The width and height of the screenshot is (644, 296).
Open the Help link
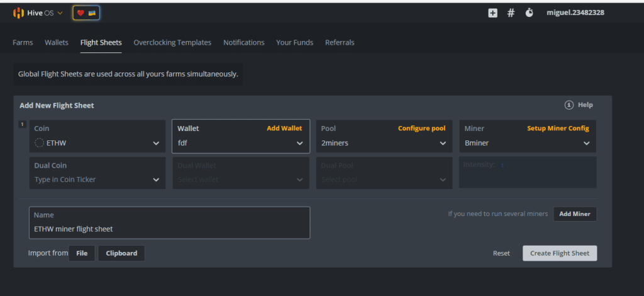[586, 105]
